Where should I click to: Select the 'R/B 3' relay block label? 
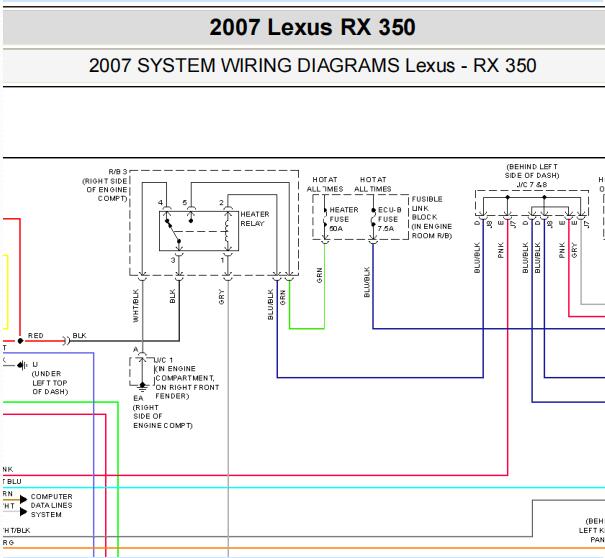tap(118, 171)
